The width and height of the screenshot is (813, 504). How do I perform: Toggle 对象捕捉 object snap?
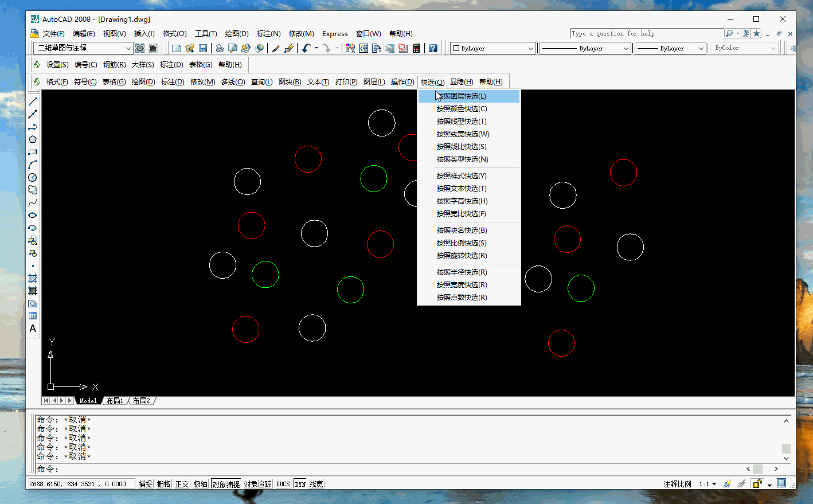(x=226, y=484)
